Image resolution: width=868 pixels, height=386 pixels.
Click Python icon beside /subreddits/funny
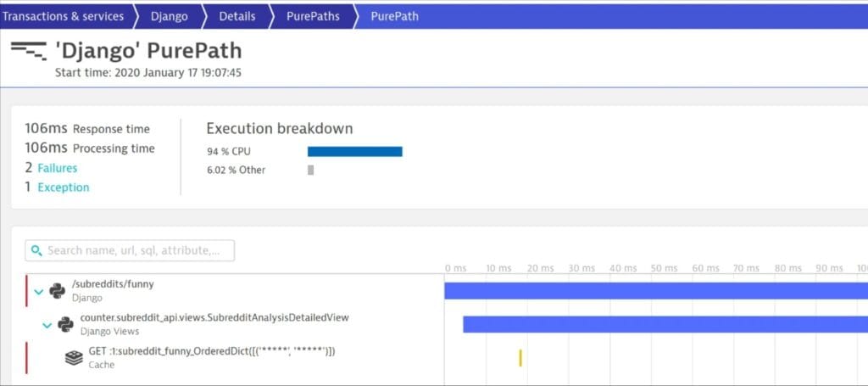tap(57, 291)
